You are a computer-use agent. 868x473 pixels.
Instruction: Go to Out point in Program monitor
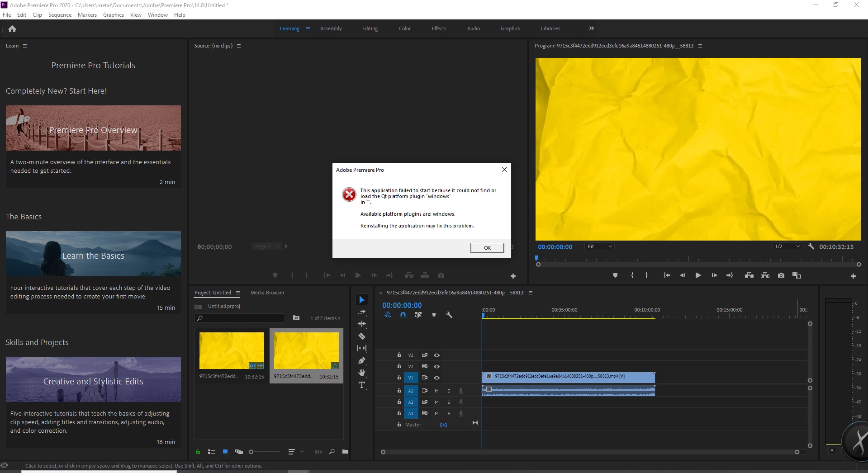(730, 275)
